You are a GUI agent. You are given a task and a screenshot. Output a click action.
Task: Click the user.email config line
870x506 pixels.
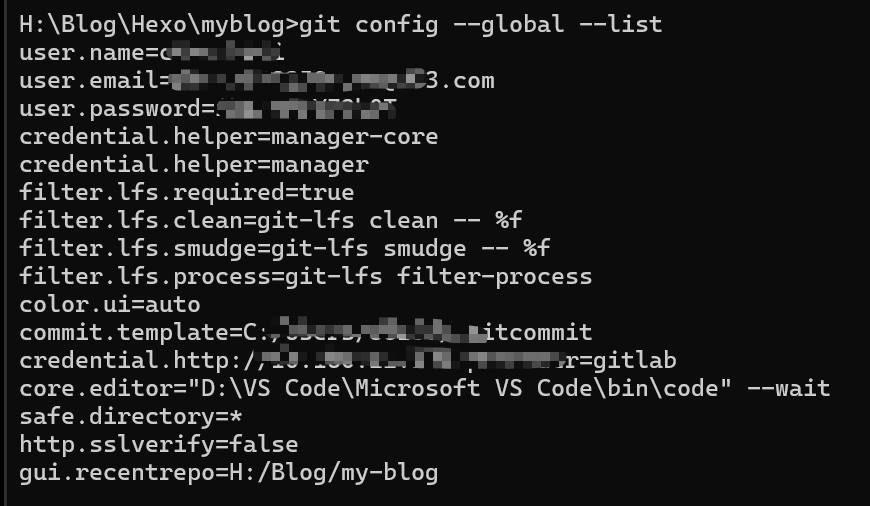[x=257, y=80]
